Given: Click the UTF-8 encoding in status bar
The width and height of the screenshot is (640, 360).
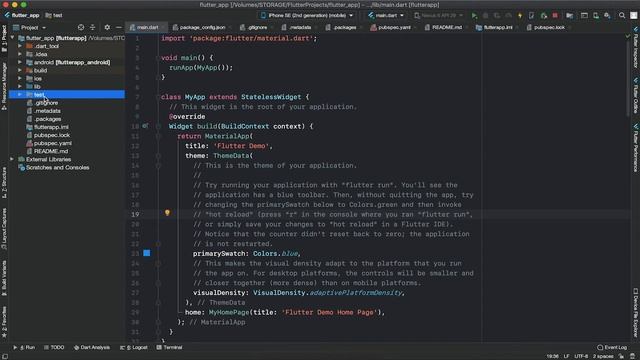Looking at the screenshot, I should click(581, 356).
